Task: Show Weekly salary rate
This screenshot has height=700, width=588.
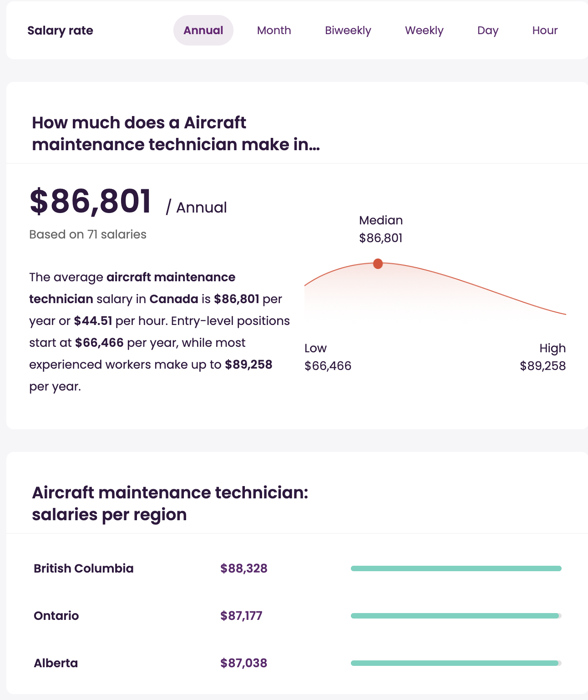Action: [424, 30]
